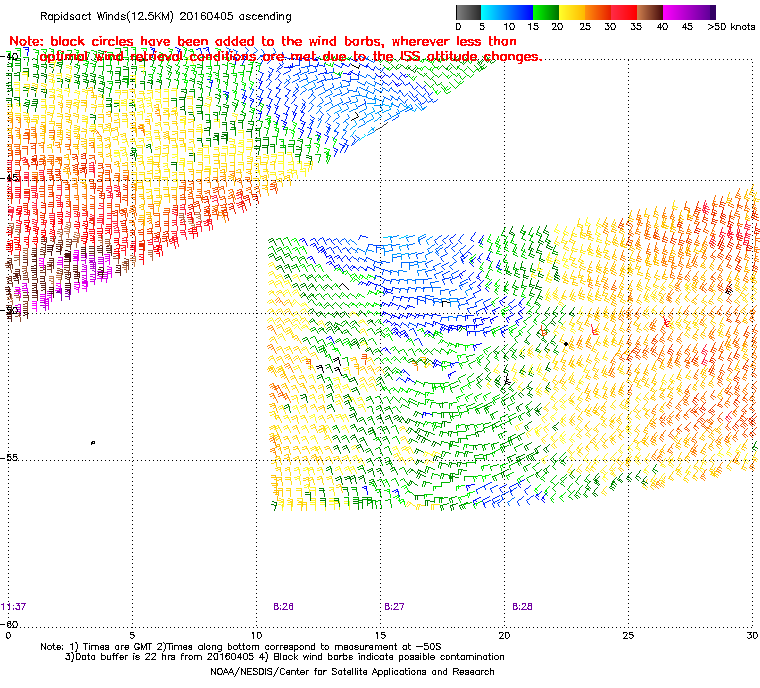Click the gray 0-5 knots color bar segment
This screenshot has height=688, width=760.
click(468, 12)
